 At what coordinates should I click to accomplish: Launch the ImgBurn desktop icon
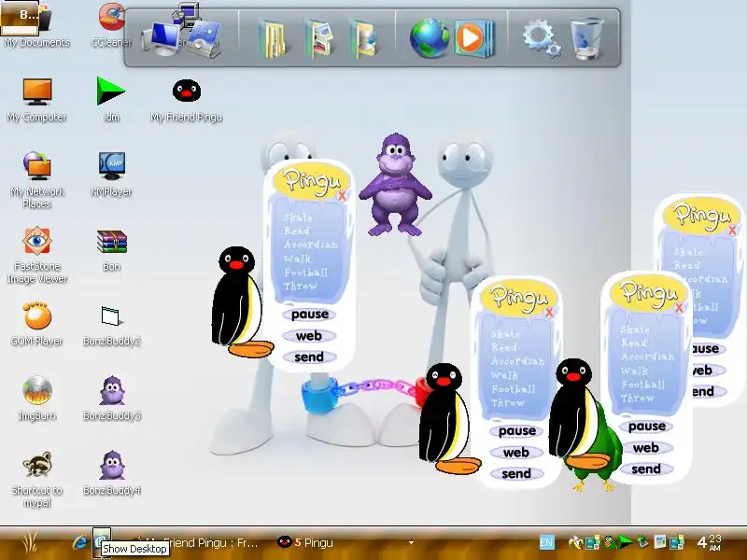(x=36, y=399)
